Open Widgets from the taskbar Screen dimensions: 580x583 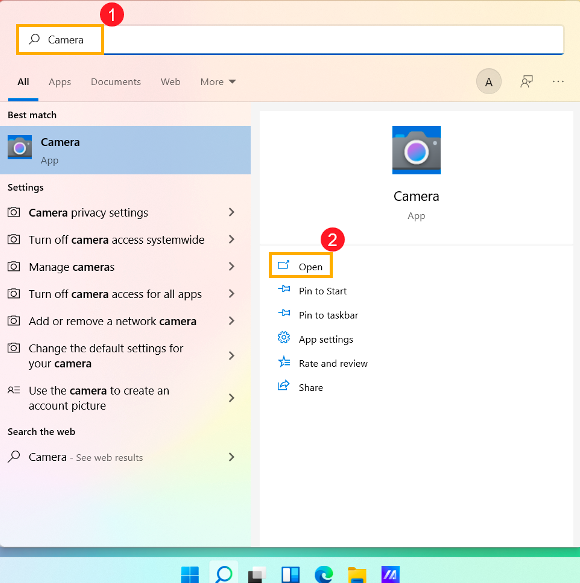point(290,574)
